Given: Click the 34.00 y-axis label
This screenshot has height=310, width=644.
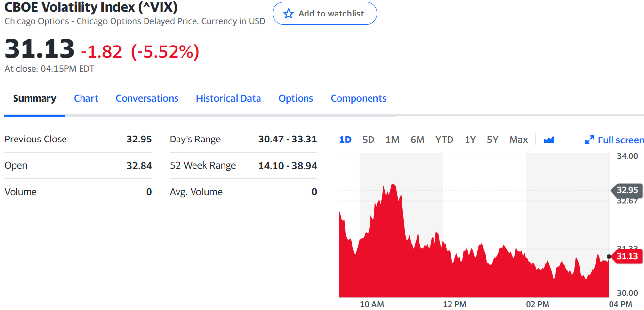Looking at the screenshot, I should pos(628,156).
